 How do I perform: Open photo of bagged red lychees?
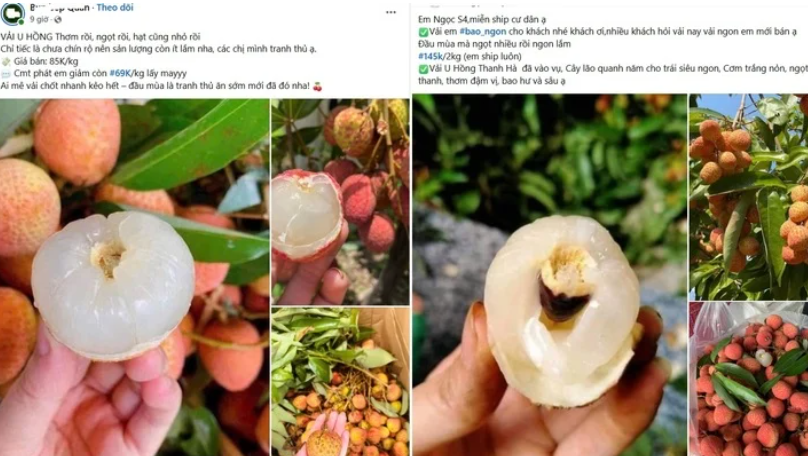click(x=749, y=379)
